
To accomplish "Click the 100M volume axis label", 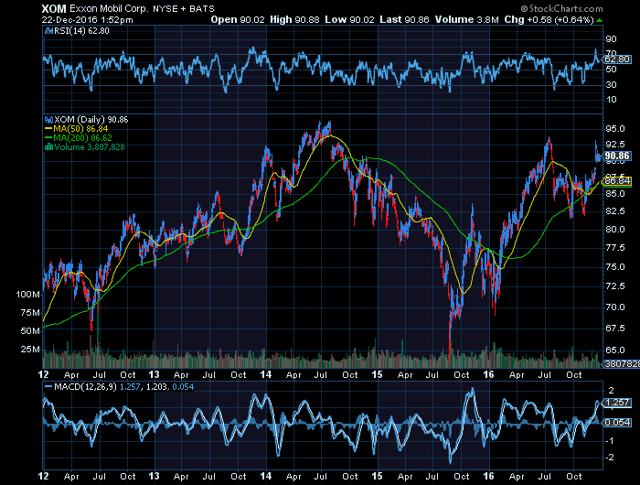I will pos(28,294).
